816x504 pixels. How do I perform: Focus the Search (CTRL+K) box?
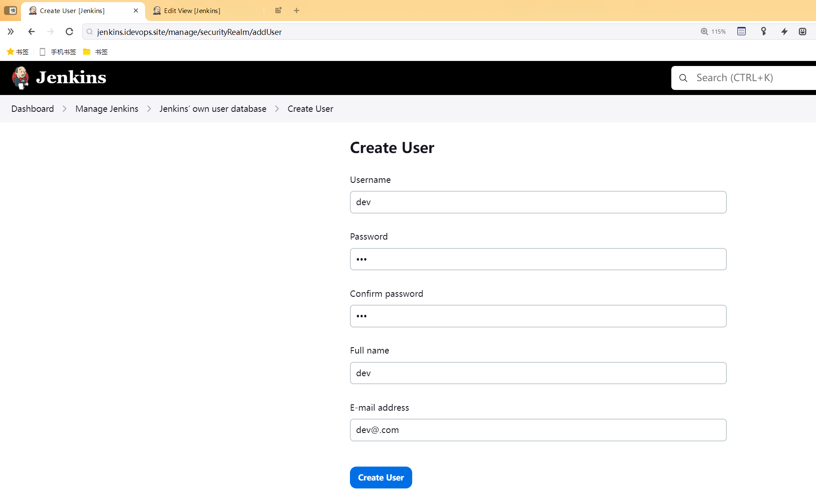744,78
